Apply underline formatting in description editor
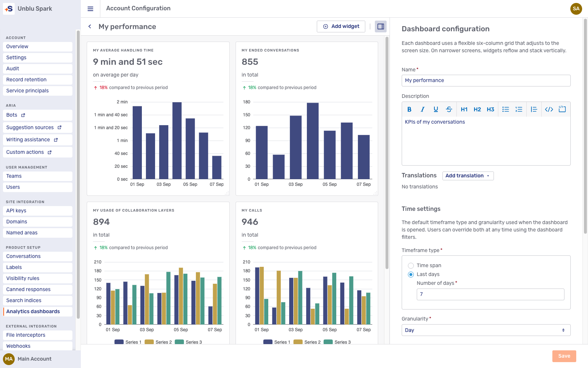Viewport: 588px width, 368px height. tap(436, 109)
